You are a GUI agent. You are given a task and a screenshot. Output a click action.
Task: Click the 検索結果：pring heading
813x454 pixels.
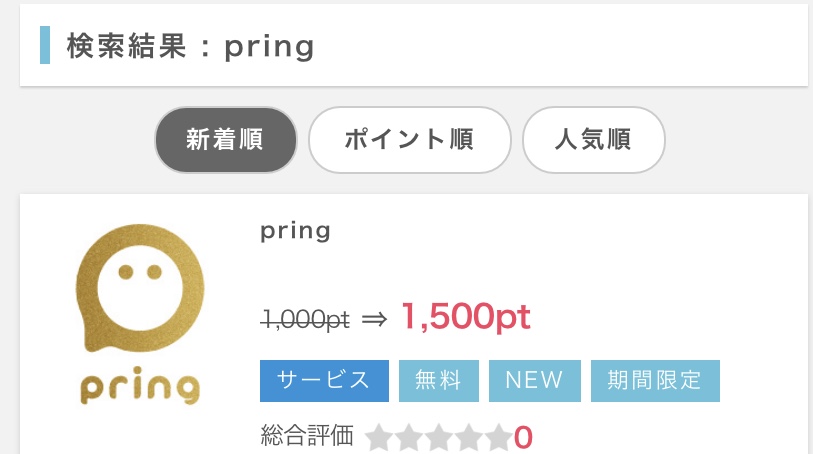pyautogui.click(x=190, y=47)
